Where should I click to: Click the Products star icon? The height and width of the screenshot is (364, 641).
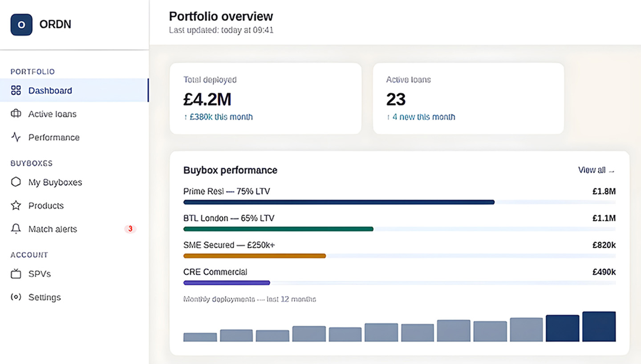click(x=16, y=206)
